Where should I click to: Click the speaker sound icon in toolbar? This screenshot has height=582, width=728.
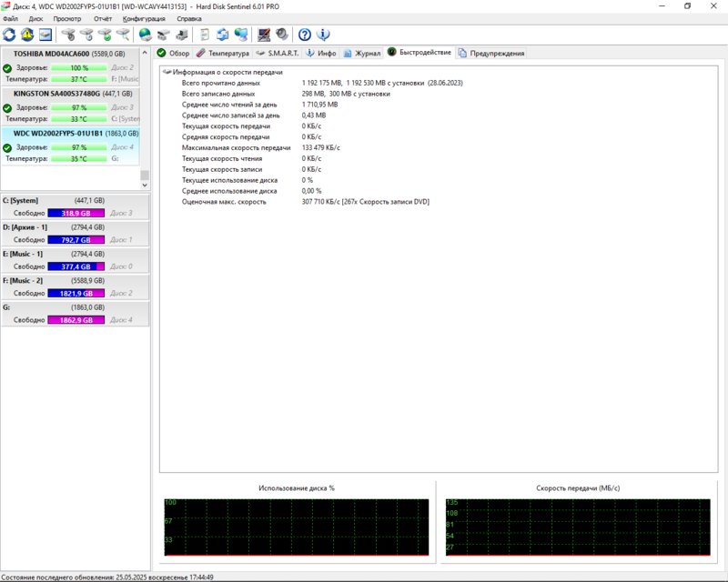tap(282, 35)
